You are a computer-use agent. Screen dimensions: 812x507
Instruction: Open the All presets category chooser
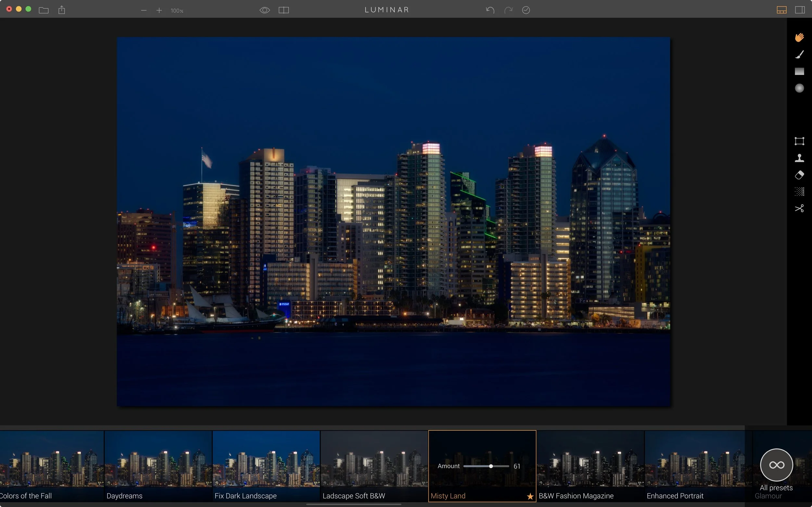coord(777,465)
